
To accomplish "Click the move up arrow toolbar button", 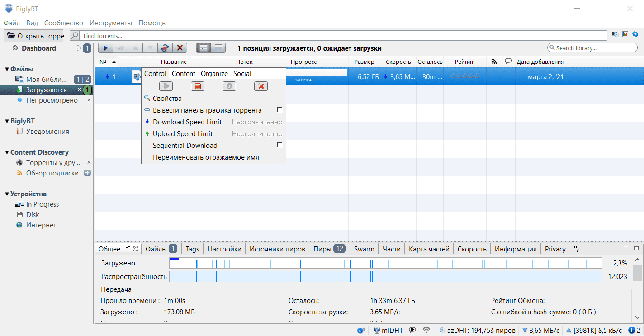I will point(136,47).
